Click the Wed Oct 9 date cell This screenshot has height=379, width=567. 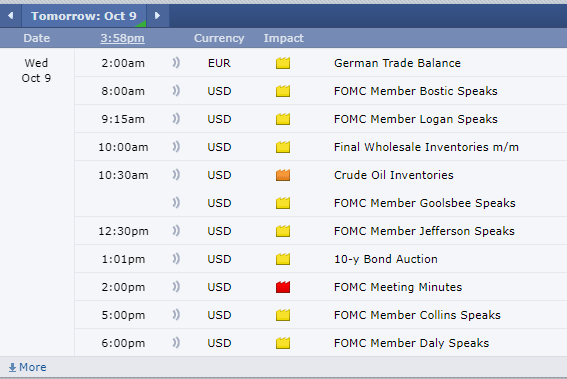[x=36, y=71]
